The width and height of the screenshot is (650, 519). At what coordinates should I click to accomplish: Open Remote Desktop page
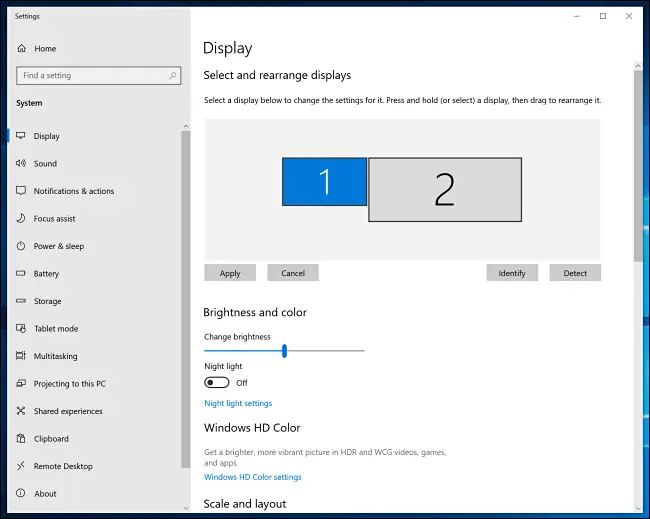63,466
